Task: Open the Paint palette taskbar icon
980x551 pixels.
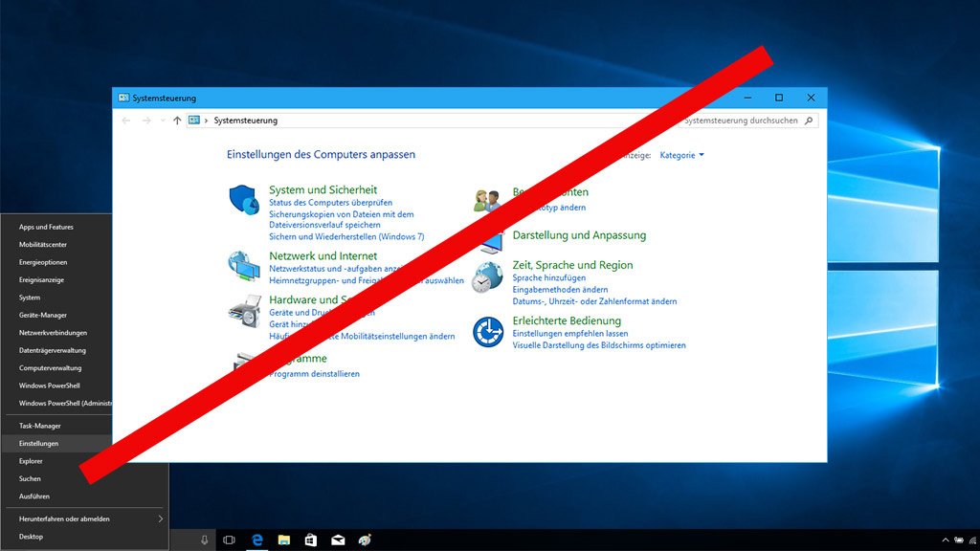Action: pyautogui.click(x=365, y=540)
